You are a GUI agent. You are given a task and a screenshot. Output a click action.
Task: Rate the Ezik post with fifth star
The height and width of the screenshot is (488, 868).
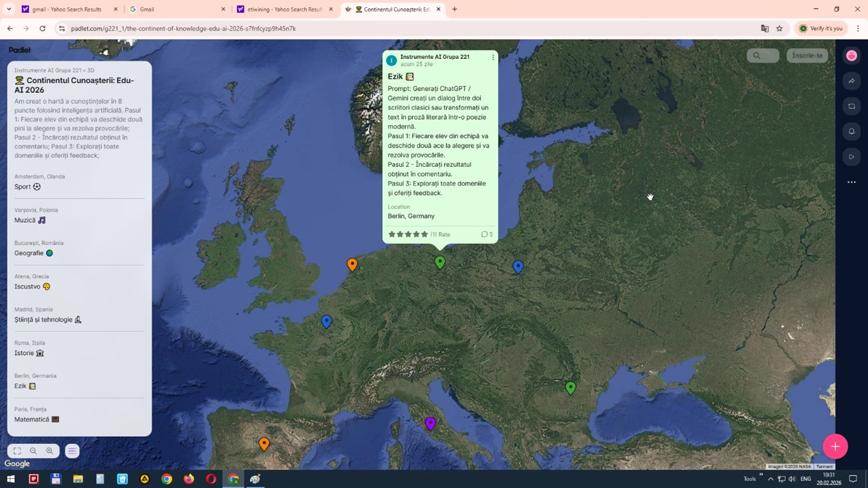(x=424, y=234)
